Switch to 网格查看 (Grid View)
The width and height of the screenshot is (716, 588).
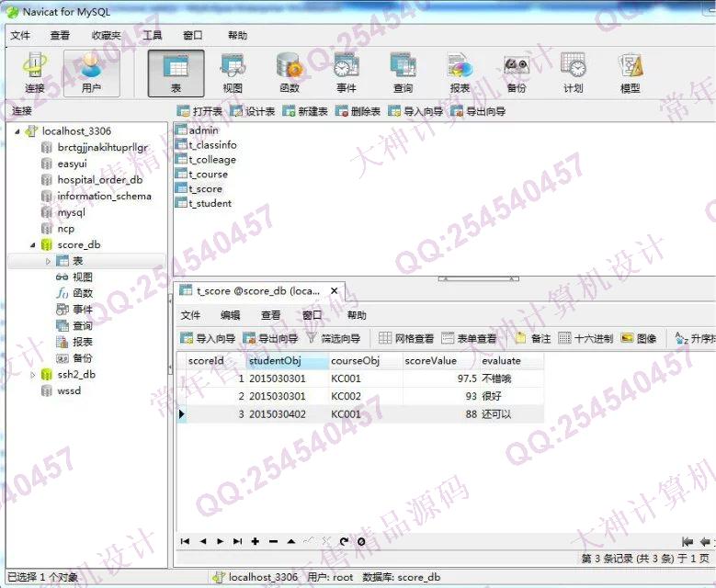[406, 338]
